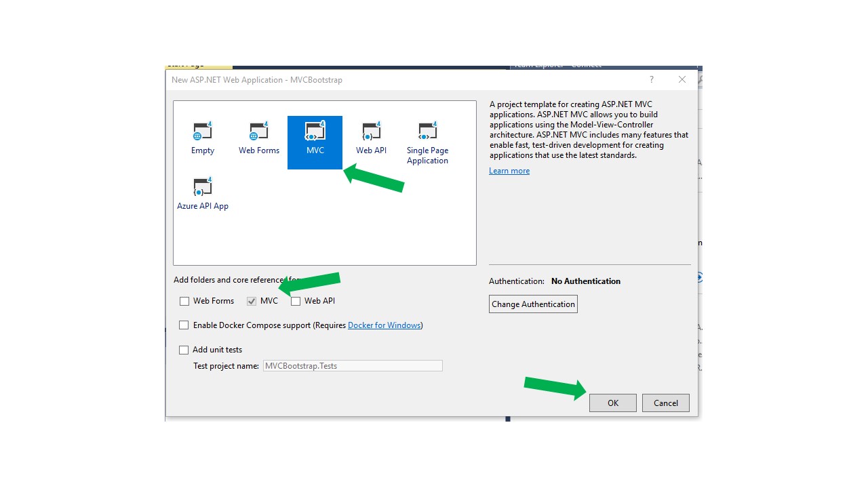This screenshot has width=868, height=488.
Task: Tick the Add unit tests checkbox
Action: tap(184, 350)
